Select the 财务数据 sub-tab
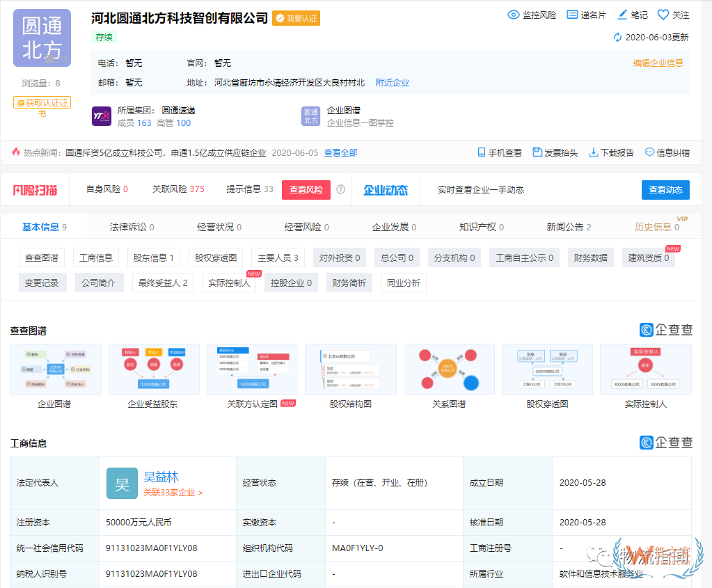Viewport: 712px width, 588px height. pos(590,258)
